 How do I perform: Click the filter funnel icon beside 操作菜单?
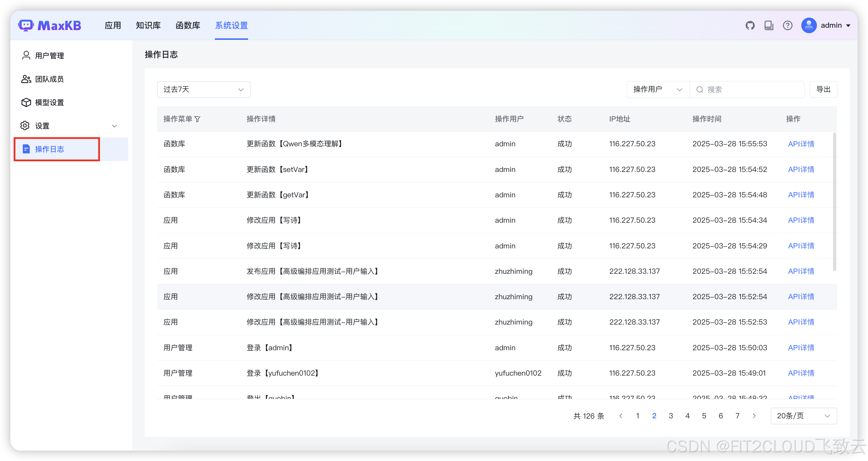tap(198, 119)
